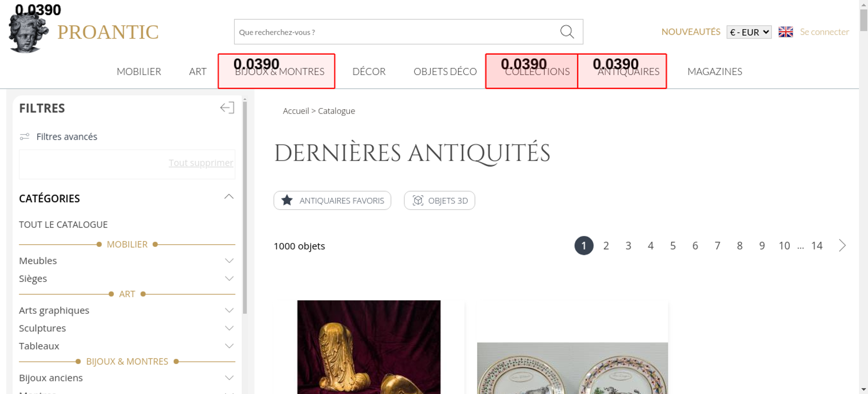The width and height of the screenshot is (868, 394).
Task: Click the search input field
Action: pos(395,32)
